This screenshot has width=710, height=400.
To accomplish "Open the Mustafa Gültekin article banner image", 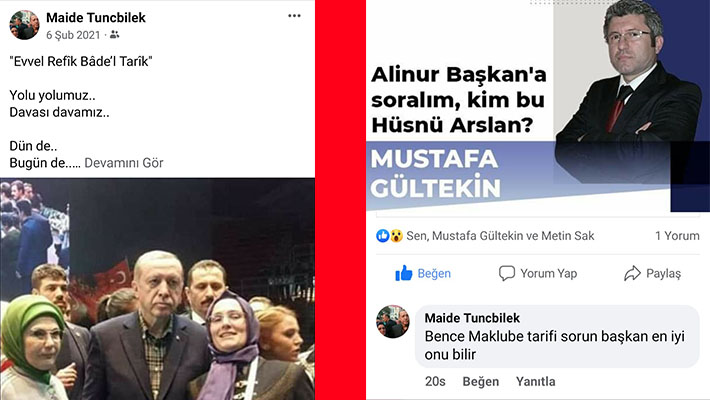I will pyautogui.click(x=538, y=106).
